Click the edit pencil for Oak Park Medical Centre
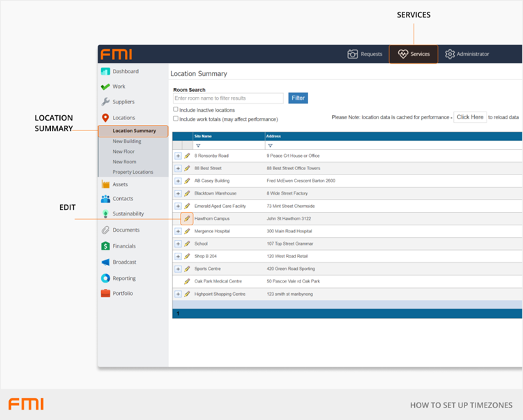523x420 pixels. pyautogui.click(x=187, y=281)
